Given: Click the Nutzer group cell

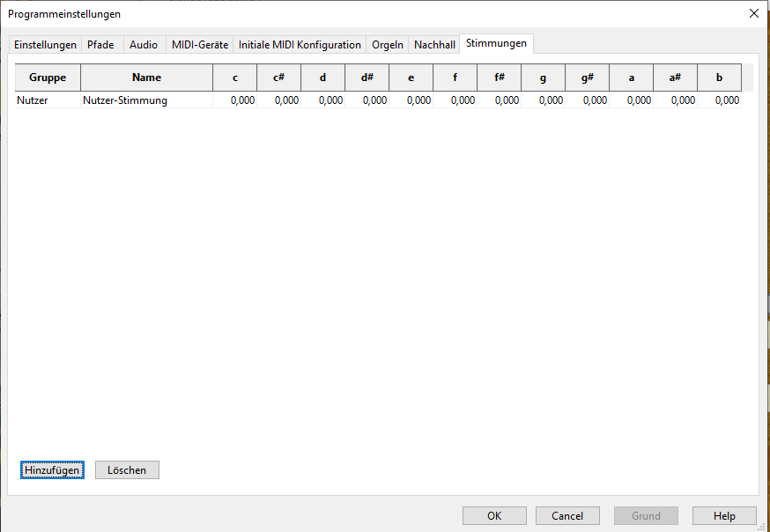Looking at the screenshot, I should pyautogui.click(x=48, y=100).
